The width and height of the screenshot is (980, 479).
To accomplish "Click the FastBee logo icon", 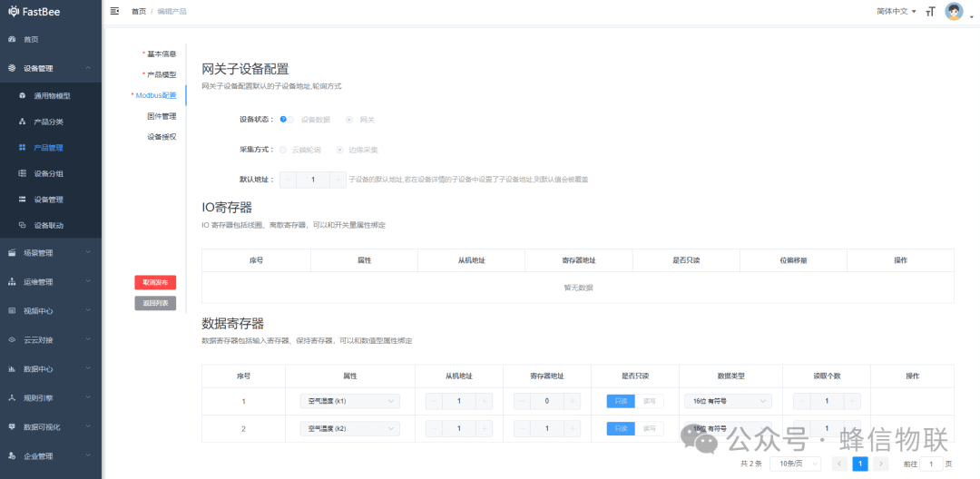I will point(13,11).
